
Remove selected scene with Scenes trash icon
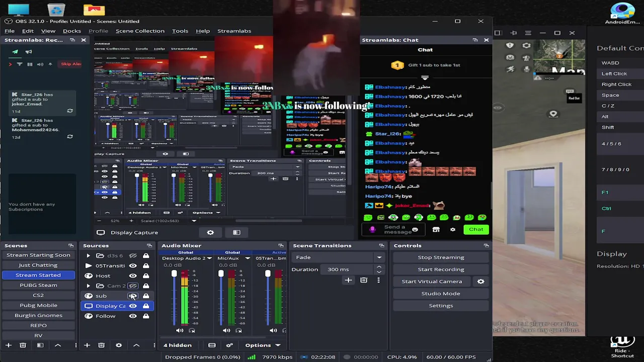click(23, 345)
